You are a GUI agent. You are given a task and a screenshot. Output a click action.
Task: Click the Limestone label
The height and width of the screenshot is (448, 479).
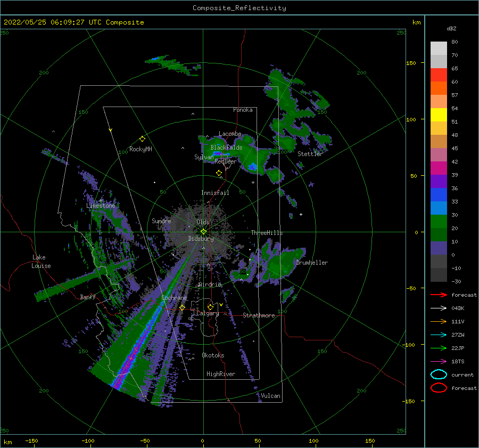pyautogui.click(x=101, y=206)
